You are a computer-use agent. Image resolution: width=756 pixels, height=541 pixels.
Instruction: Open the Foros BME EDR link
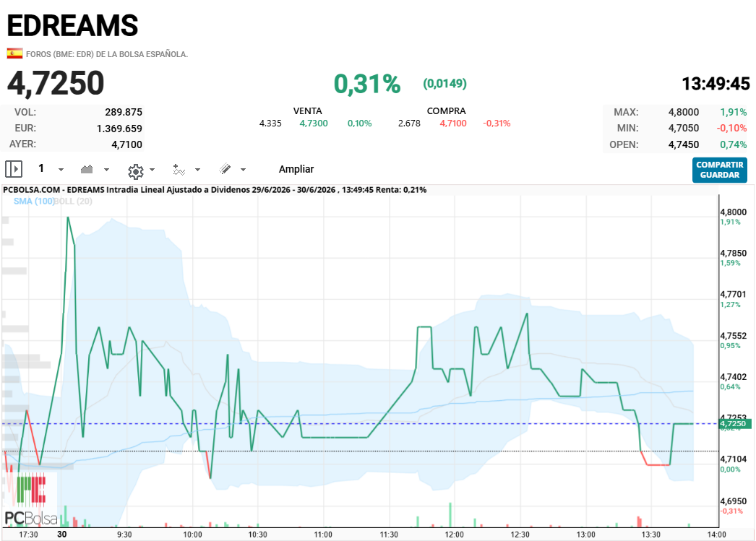click(107, 54)
